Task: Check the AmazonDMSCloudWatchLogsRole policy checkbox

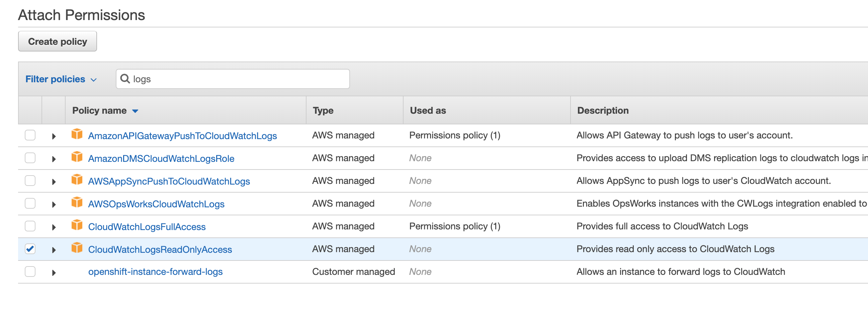Action: point(30,158)
